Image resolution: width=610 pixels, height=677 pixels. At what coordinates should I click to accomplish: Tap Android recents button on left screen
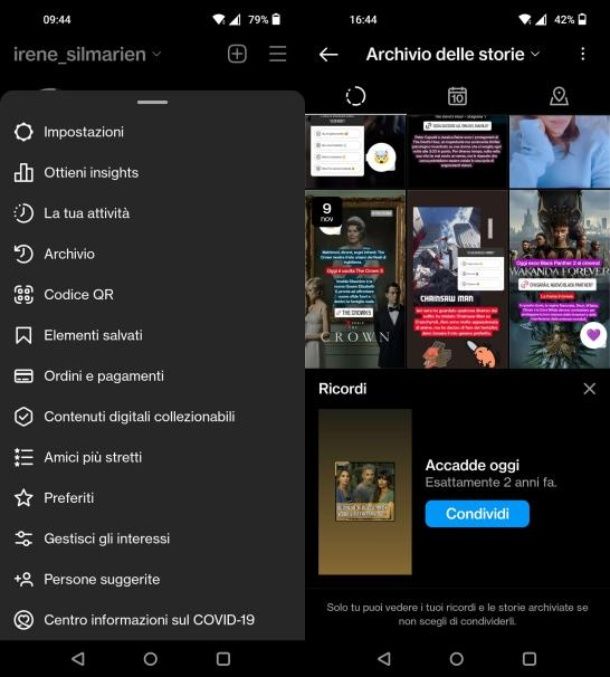point(223,658)
